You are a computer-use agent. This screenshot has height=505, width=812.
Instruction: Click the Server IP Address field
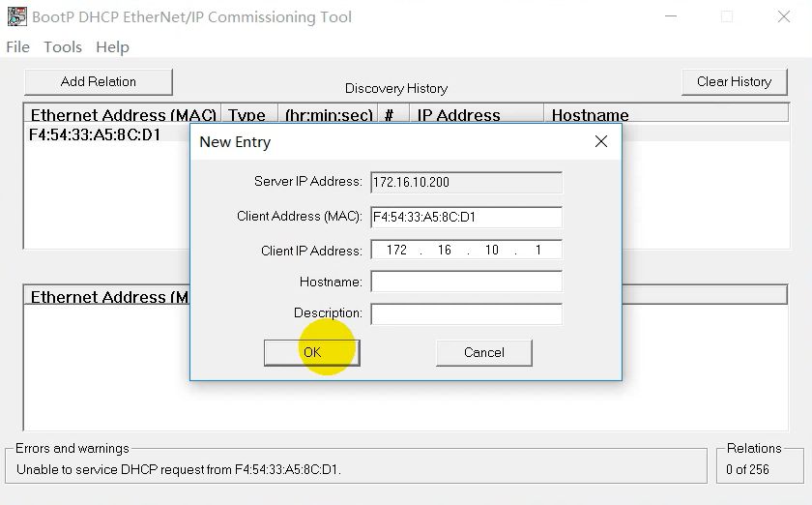tap(466, 183)
